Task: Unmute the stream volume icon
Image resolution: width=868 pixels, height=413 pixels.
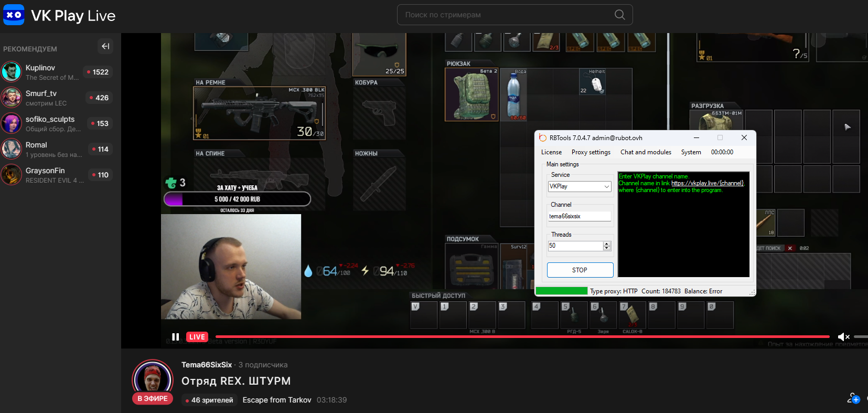Action: point(843,337)
